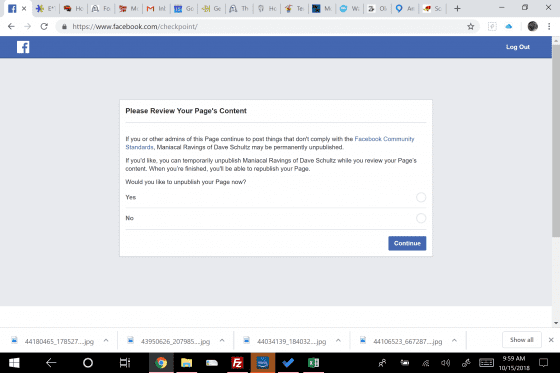Click the Continue button
The image size is (560, 373).
click(407, 243)
